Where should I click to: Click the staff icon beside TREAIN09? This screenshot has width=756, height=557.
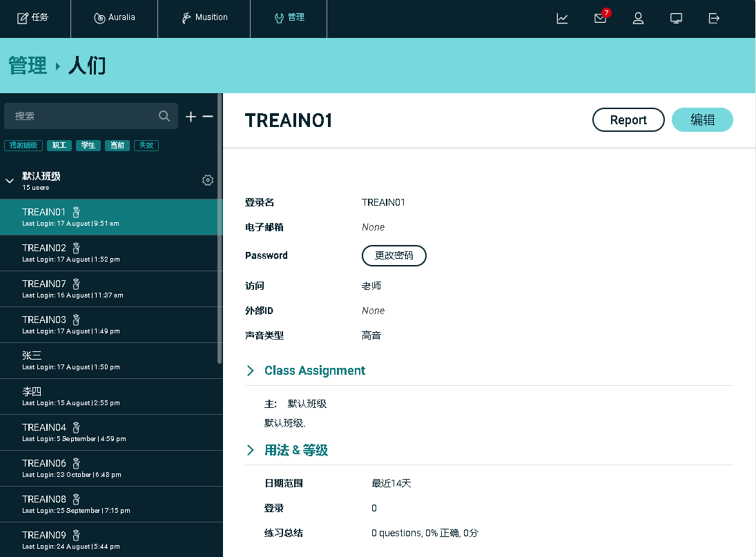click(x=76, y=536)
